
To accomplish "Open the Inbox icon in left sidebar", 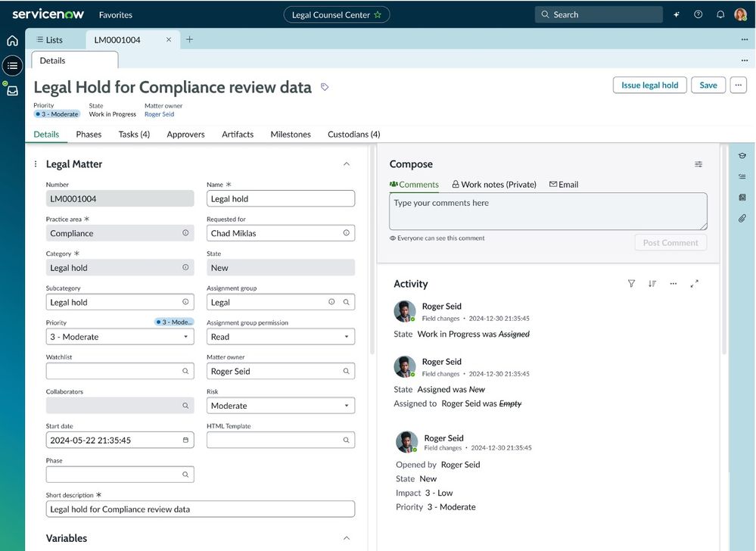I will [x=12, y=91].
